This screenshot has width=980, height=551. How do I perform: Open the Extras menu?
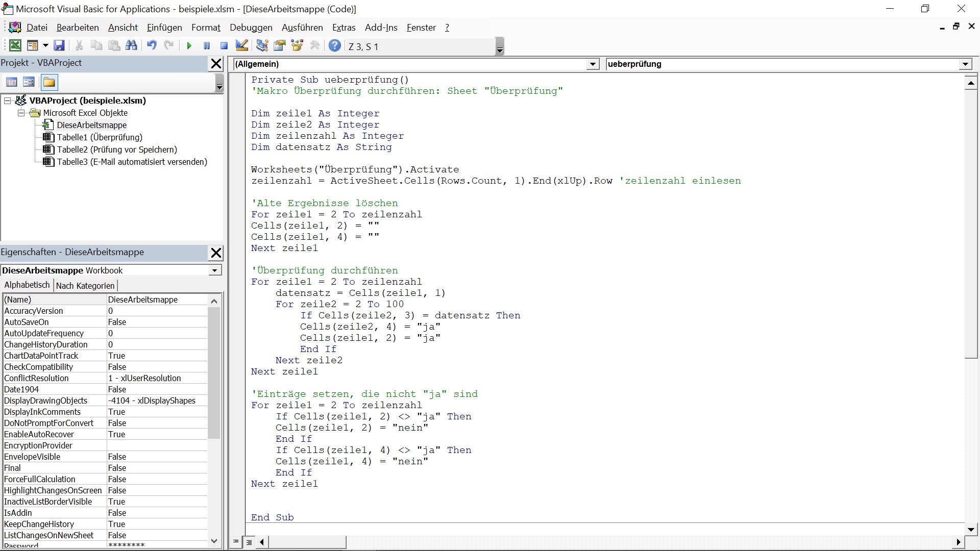pyautogui.click(x=344, y=28)
